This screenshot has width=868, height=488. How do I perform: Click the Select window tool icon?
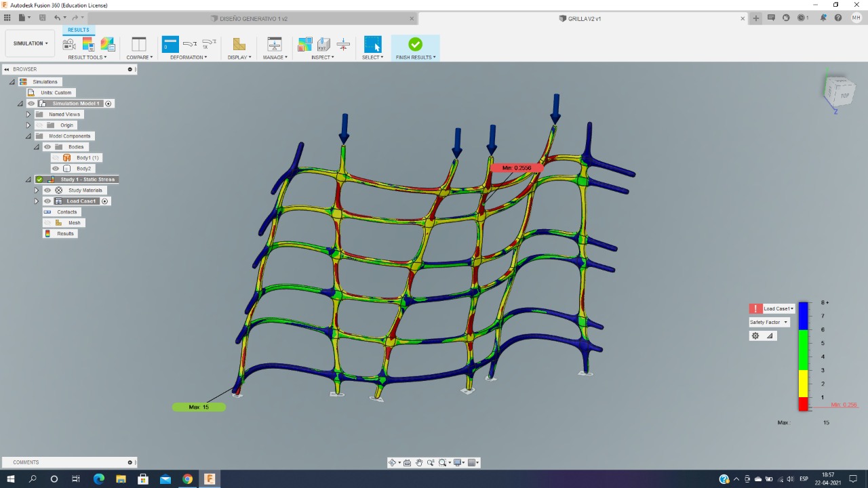tap(372, 45)
